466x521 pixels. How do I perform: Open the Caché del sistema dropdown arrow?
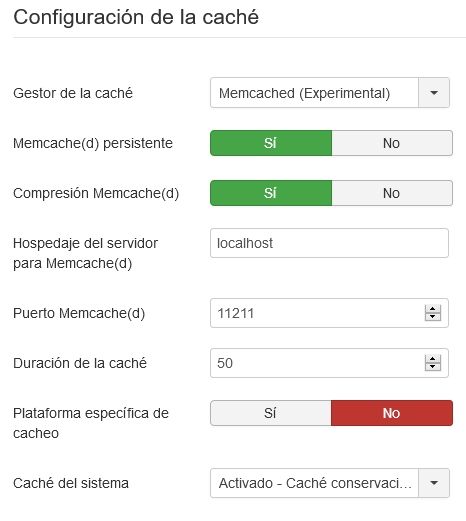coord(434,483)
